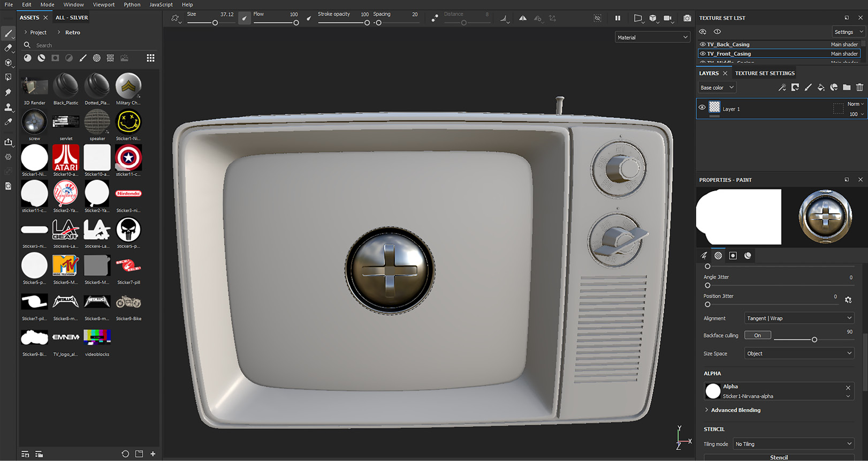The image size is (868, 461).
Task: Open the Alpha properties tab icon
Action: [x=718, y=256]
